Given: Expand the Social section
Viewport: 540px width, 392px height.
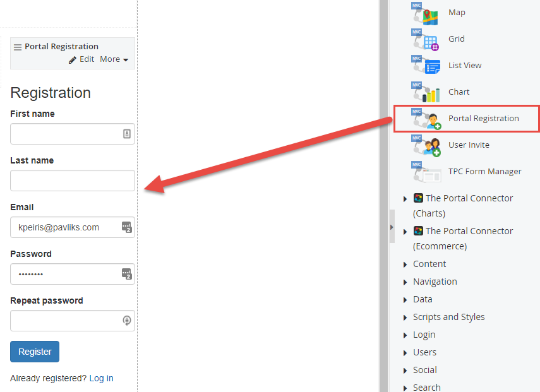Looking at the screenshot, I should [405, 371].
